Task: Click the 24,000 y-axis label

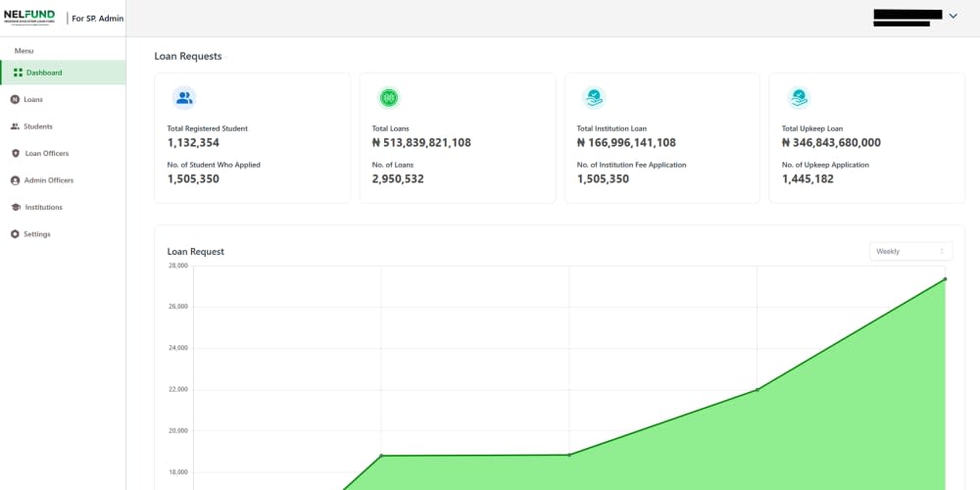Action: tap(178, 348)
